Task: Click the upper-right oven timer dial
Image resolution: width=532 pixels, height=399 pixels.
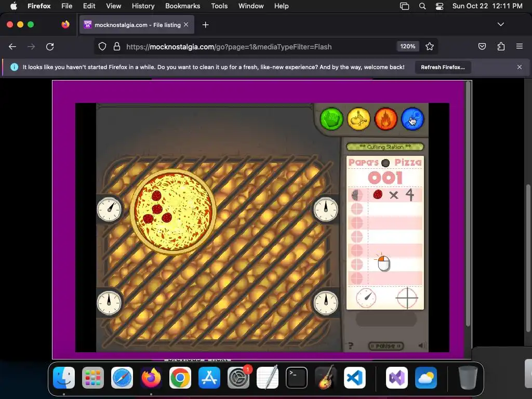Action: click(325, 209)
